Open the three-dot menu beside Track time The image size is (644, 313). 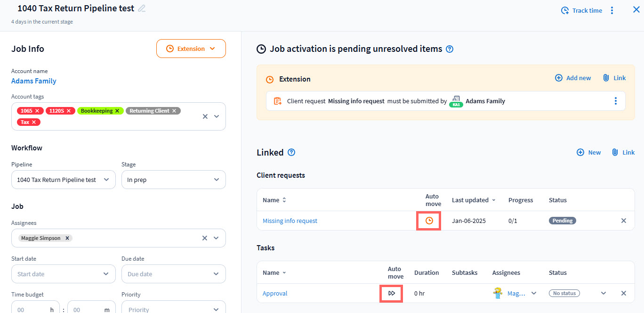click(x=612, y=10)
